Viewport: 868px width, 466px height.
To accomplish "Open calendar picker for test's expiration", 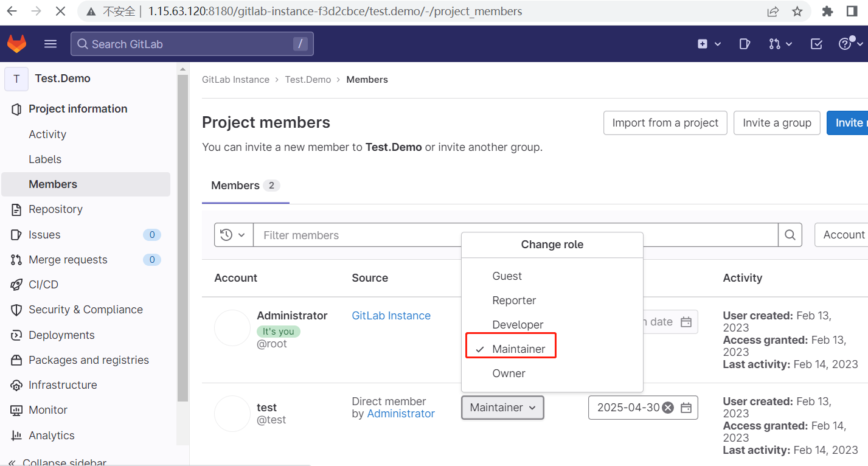I will 686,408.
